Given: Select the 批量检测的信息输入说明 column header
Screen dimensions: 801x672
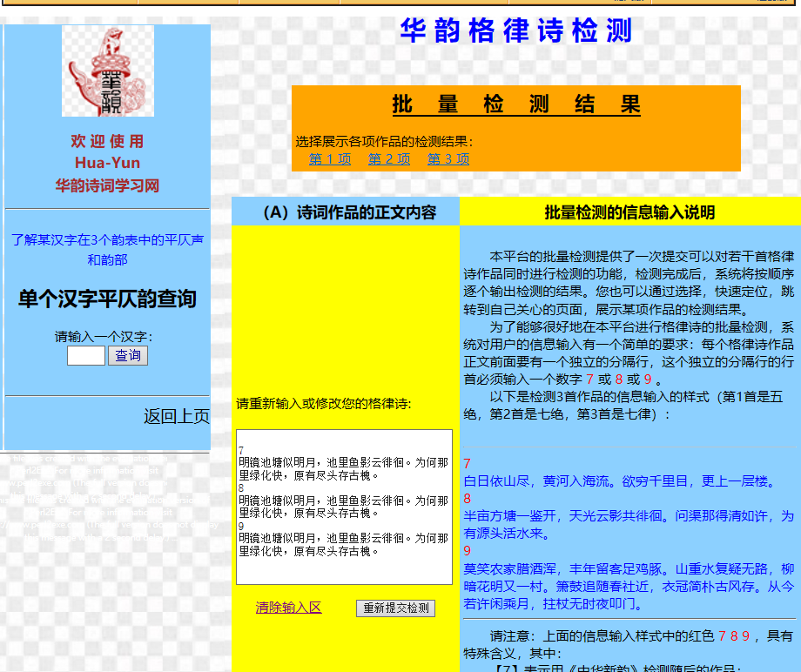Looking at the screenshot, I should (629, 212).
